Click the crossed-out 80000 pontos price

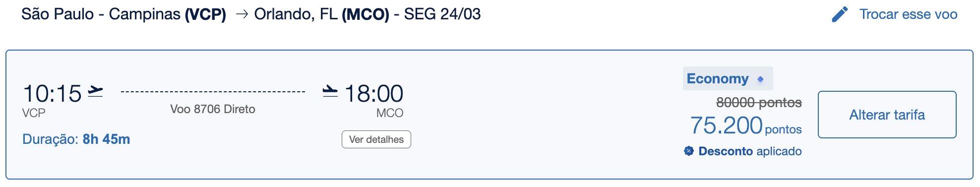pyautogui.click(x=759, y=103)
